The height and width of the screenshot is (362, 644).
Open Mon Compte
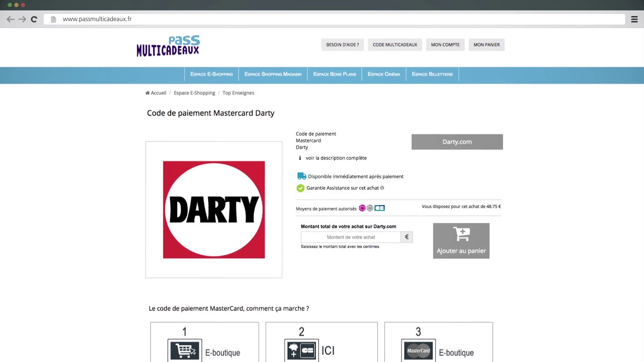pyautogui.click(x=445, y=45)
